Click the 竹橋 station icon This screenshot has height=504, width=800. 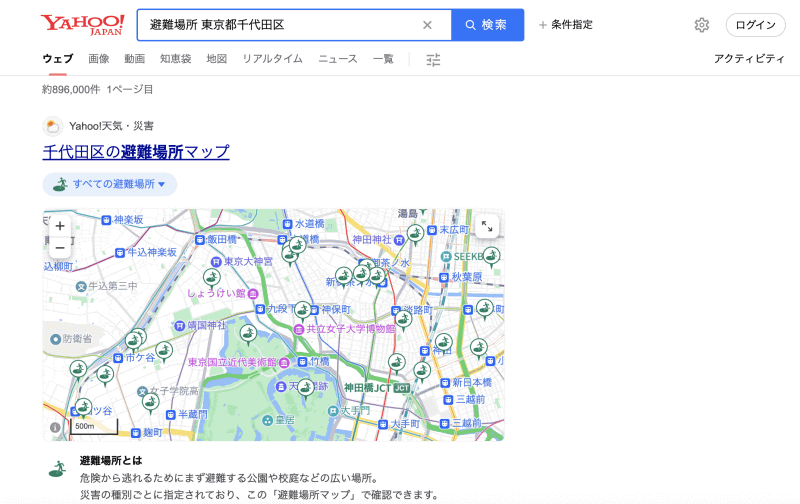(x=303, y=362)
